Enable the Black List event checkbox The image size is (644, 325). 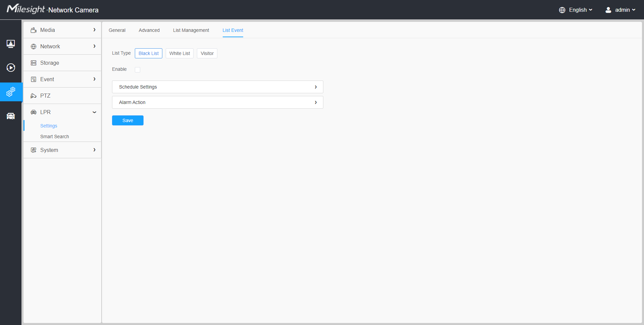pyautogui.click(x=138, y=70)
